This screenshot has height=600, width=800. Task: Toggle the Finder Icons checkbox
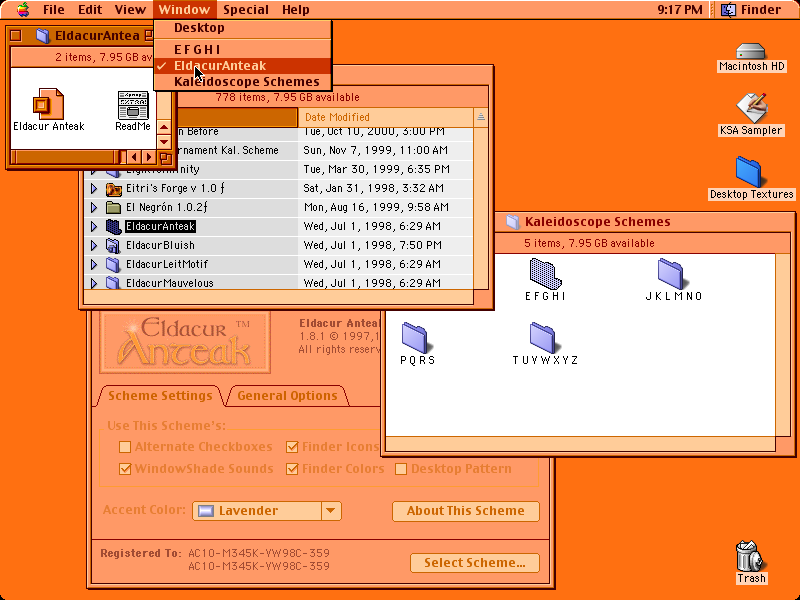tap(292, 447)
